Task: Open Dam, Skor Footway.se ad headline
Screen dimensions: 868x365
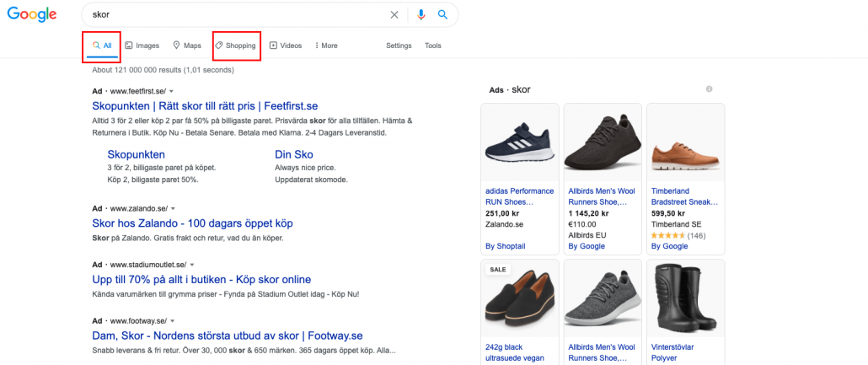Action: pyautogui.click(x=227, y=335)
